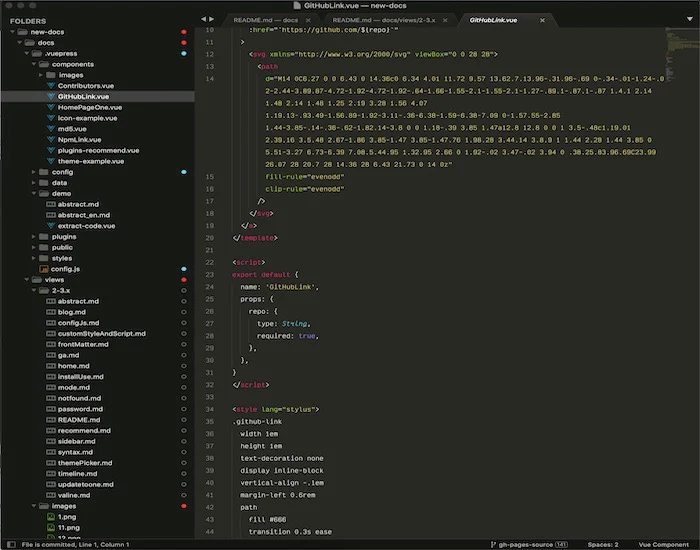Collapse the views folder
The image size is (700, 550).
(27, 279)
